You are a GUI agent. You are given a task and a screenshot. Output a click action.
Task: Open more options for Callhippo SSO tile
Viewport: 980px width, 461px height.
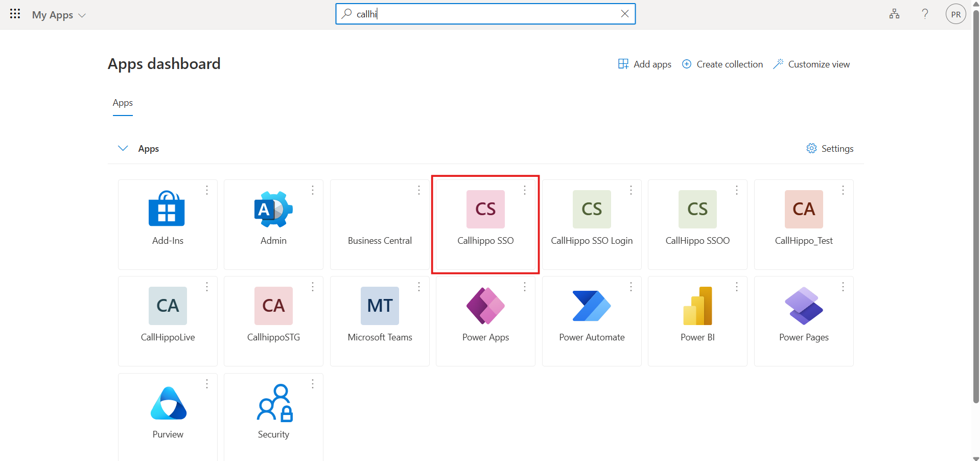pos(525,190)
